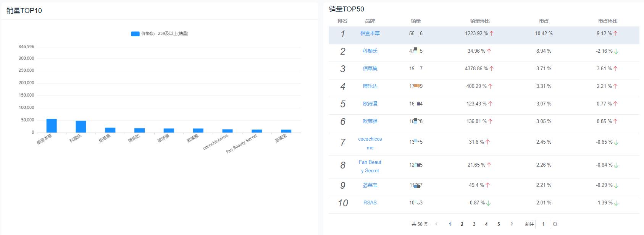
Task: Click the red up arrow beside 4378.86 %
Action: pyautogui.click(x=492, y=69)
